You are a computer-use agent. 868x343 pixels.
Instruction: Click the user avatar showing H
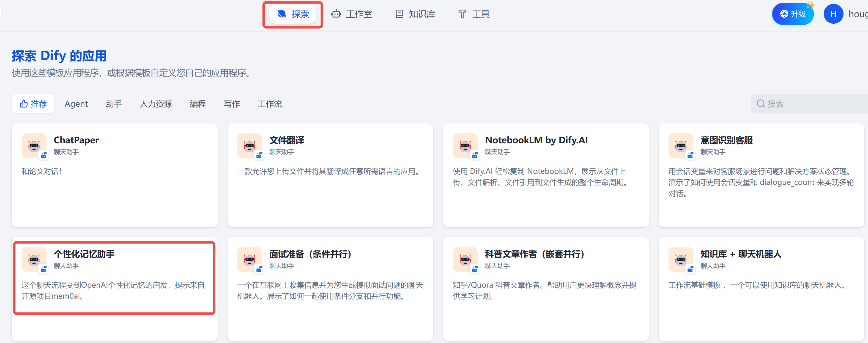(x=833, y=14)
